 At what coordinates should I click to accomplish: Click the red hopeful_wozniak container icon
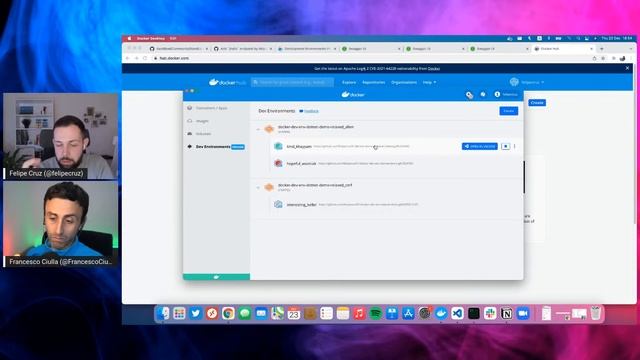pyautogui.click(x=278, y=163)
